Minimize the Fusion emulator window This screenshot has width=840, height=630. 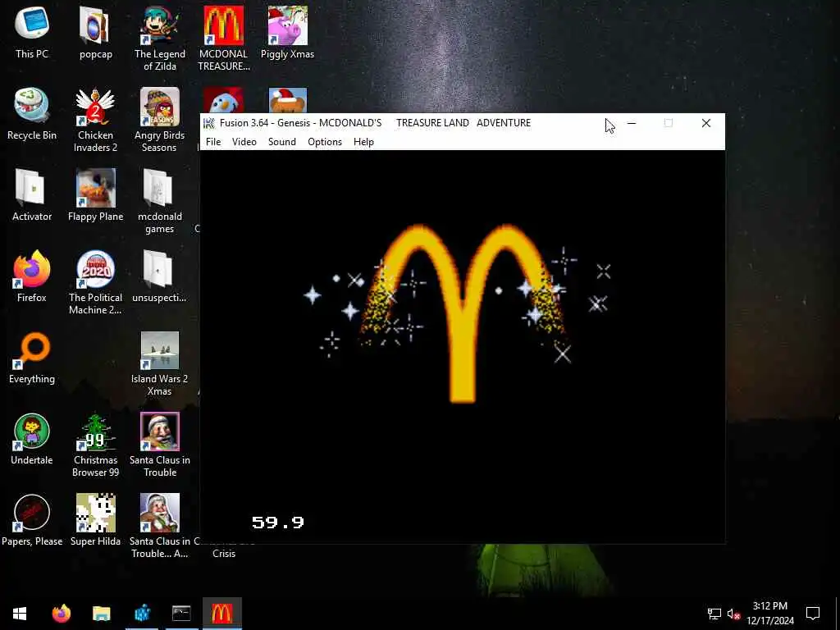632,123
